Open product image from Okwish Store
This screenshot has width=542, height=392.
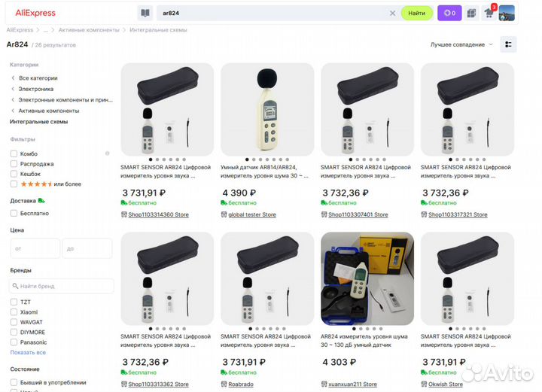(x=467, y=278)
